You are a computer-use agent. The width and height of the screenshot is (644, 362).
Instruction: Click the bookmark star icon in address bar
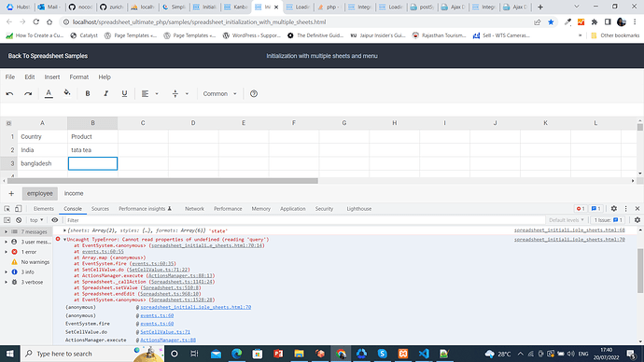click(x=551, y=22)
